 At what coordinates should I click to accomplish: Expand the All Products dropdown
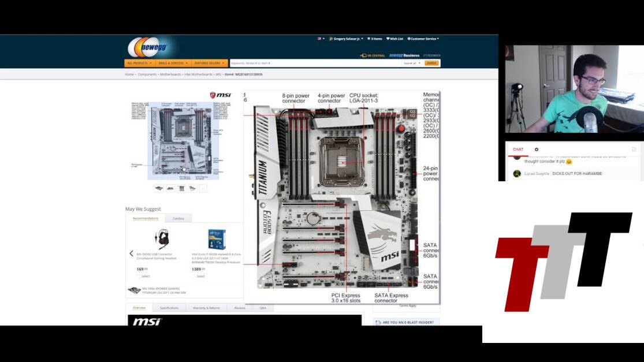coord(139,63)
